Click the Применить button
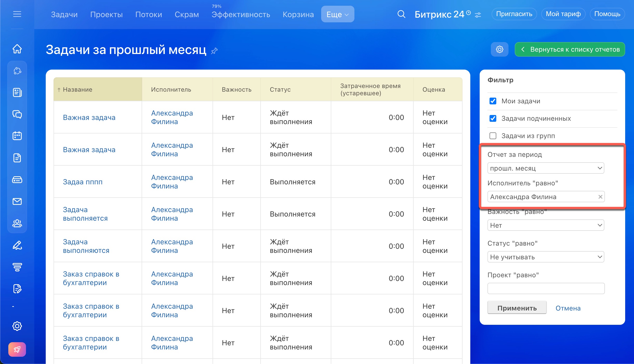The height and width of the screenshot is (364, 634). click(517, 308)
